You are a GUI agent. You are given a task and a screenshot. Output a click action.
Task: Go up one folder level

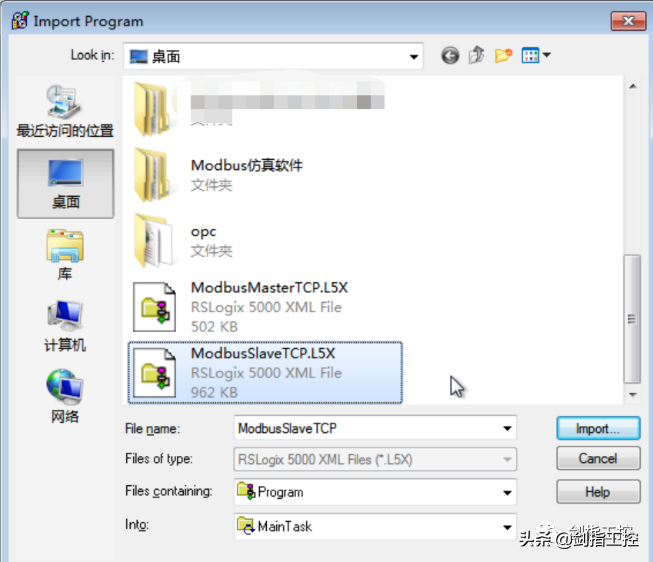point(476,55)
